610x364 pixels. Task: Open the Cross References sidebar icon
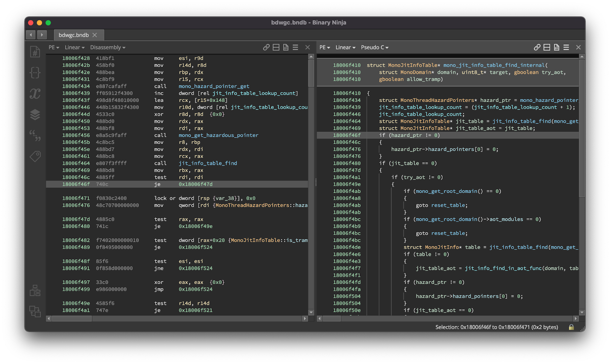pyautogui.click(x=35, y=311)
